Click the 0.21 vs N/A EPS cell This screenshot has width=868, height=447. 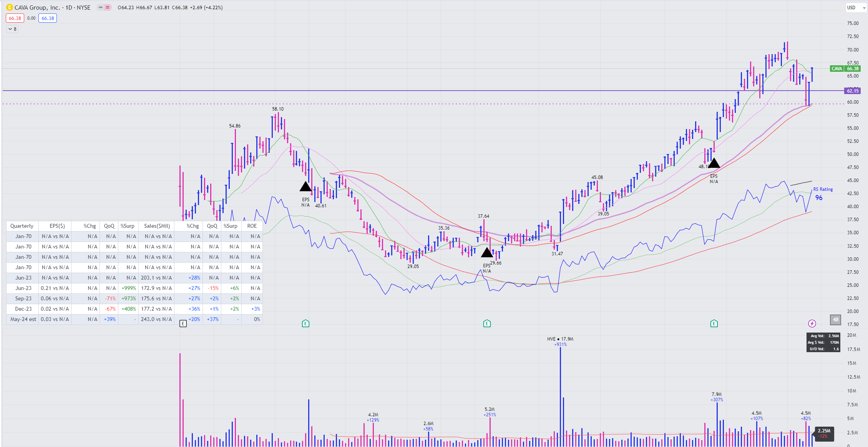pos(55,288)
